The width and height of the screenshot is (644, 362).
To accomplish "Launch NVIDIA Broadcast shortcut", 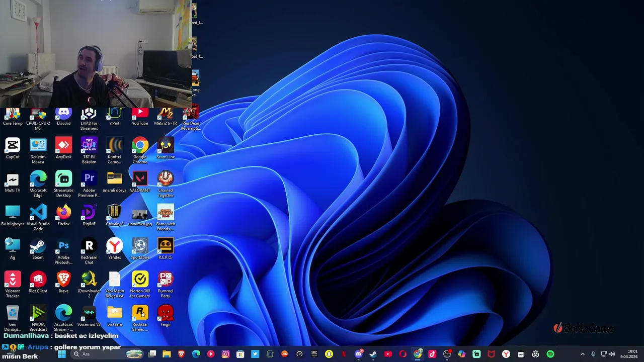I will (38, 318).
